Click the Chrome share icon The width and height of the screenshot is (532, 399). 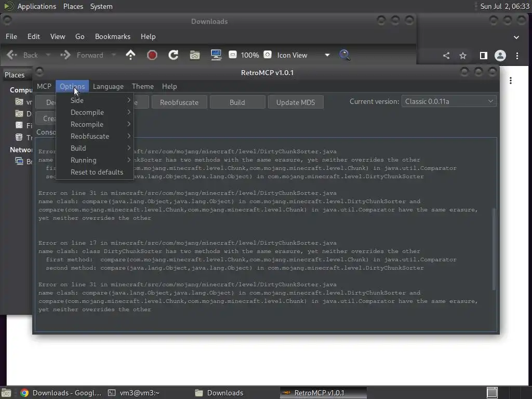pyautogui.click(x=446, y=56)
